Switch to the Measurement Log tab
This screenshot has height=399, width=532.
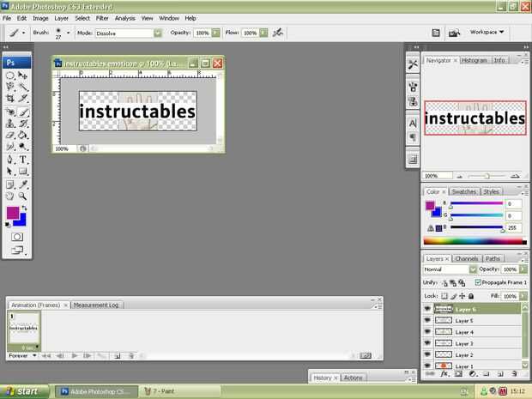[96, 305]
